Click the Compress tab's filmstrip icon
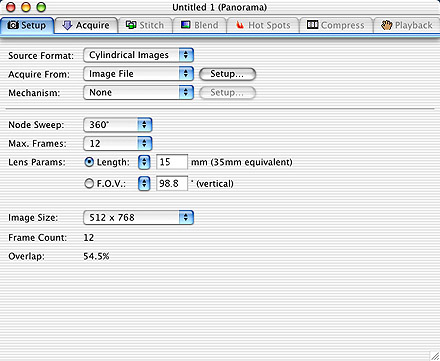The width and height of the screenshot is (440, 361). pyautogui.click(x=312, y=24)
